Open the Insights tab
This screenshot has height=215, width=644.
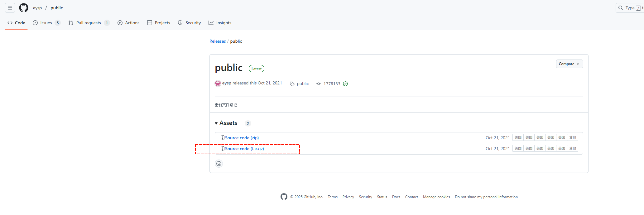(220, 23)
